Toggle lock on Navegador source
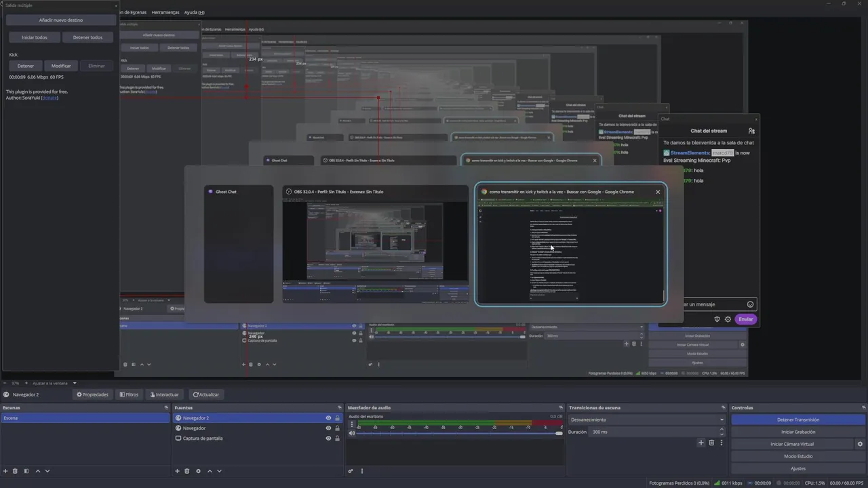 (x=337, y=428)
